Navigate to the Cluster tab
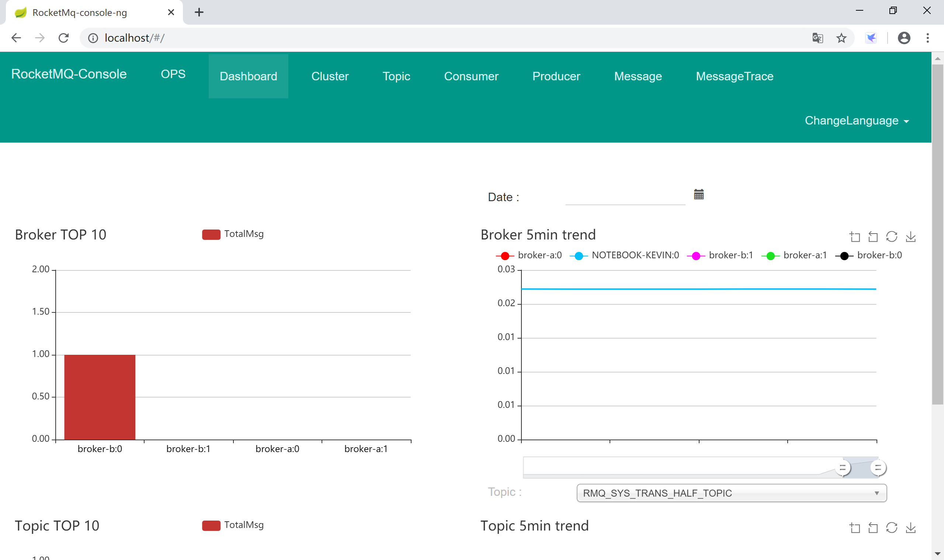Screen dimensions: 944x560 pyautogui.click(x=330, y=75)
